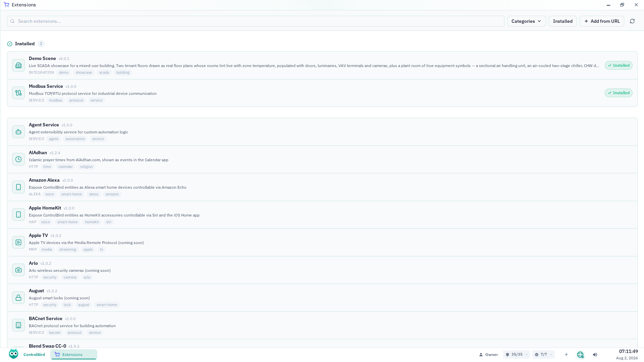Image resolution: width=644 pixels, height=362 pixels.
Task: Click the Amazon Alexa device icon
Action: [x=18, y=187]
